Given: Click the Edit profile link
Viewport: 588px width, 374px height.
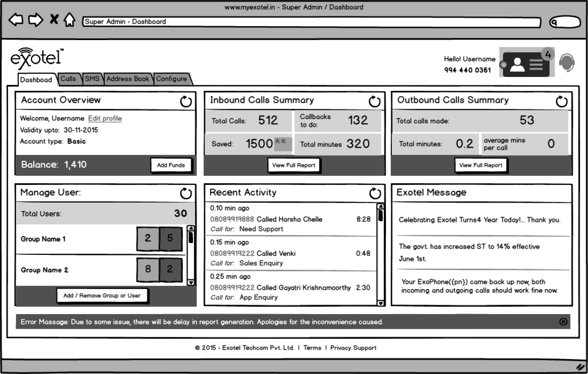Looking at the screenshot, I should (x=105, y=118).
